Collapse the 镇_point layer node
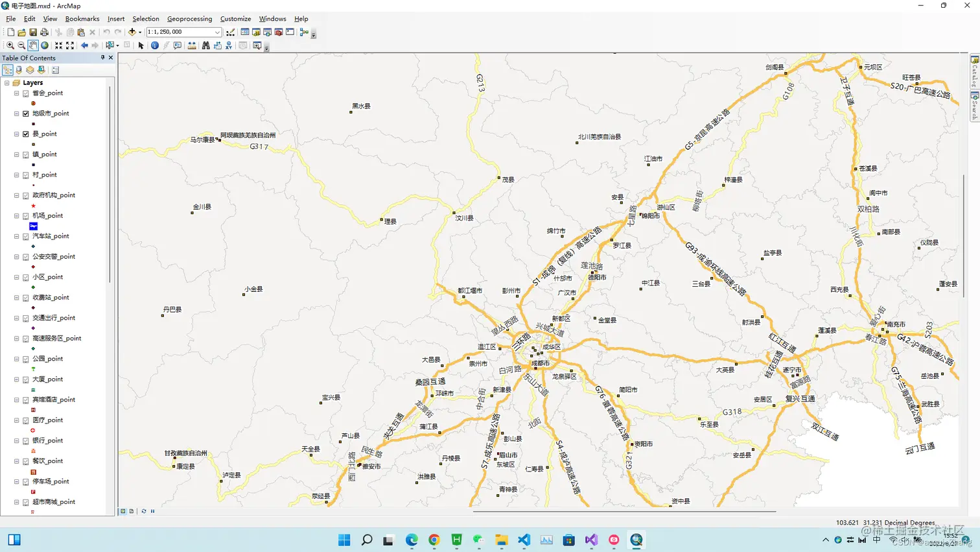This screenshot has width=980, height=552. [x=17, y=154]
